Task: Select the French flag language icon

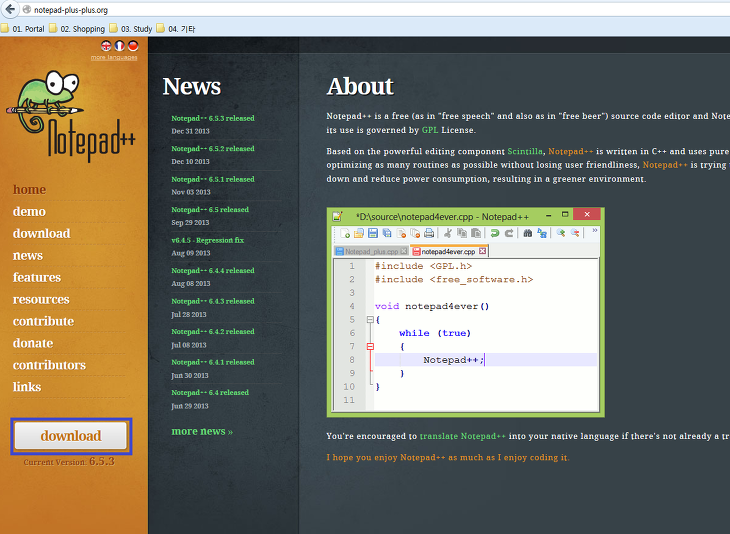Action: (120, 46)
